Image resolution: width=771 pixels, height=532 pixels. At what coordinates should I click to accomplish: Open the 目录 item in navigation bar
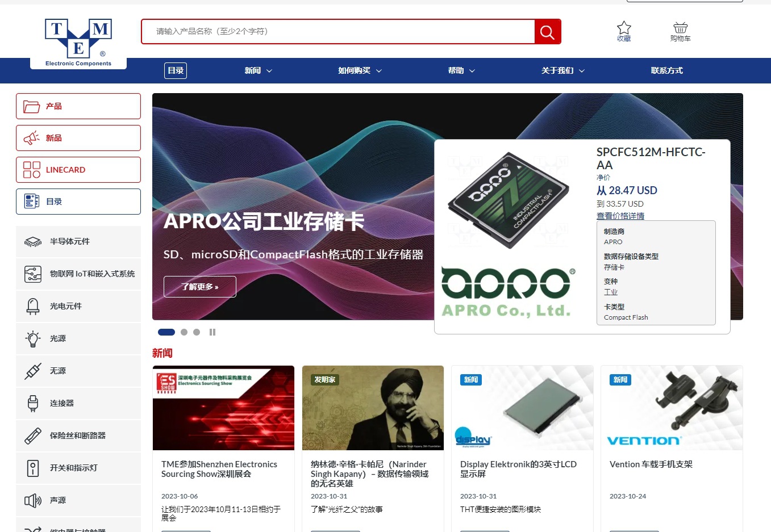coord(176,70)
